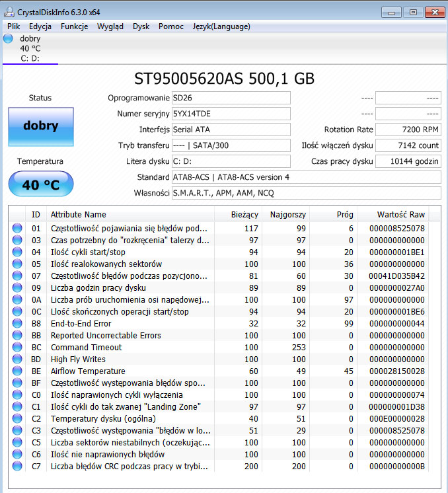Click status orb for attribute 04
Viewport: 448px width, 493px height.
[x=17, y=252]
